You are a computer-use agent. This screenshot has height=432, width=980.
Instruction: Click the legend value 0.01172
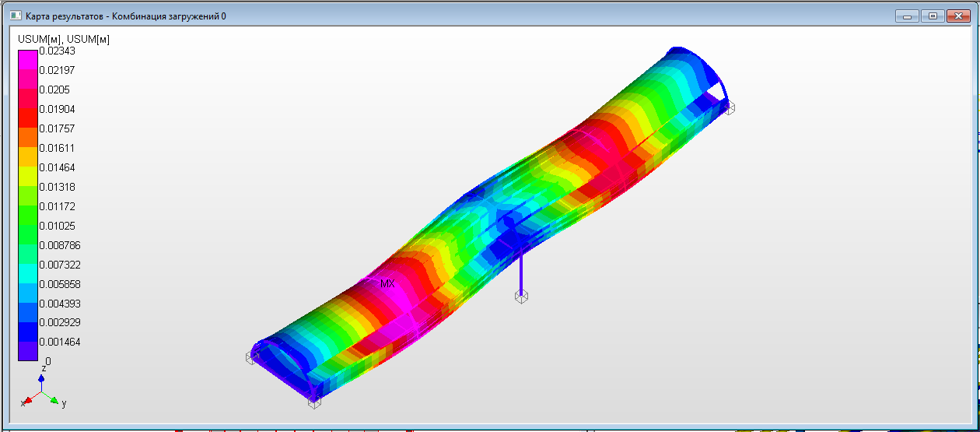pyautogui.click(x=57, y=206)
